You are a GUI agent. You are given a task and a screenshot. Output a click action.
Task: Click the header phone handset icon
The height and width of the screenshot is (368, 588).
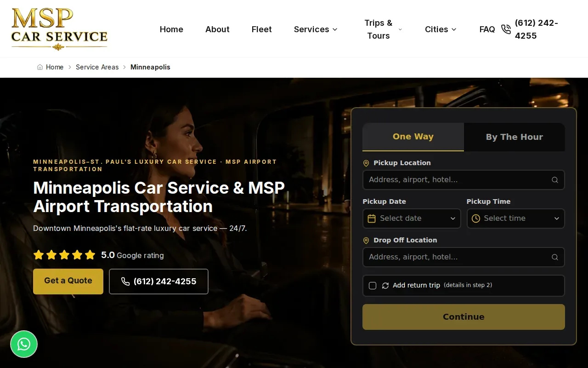pos(506,29)
